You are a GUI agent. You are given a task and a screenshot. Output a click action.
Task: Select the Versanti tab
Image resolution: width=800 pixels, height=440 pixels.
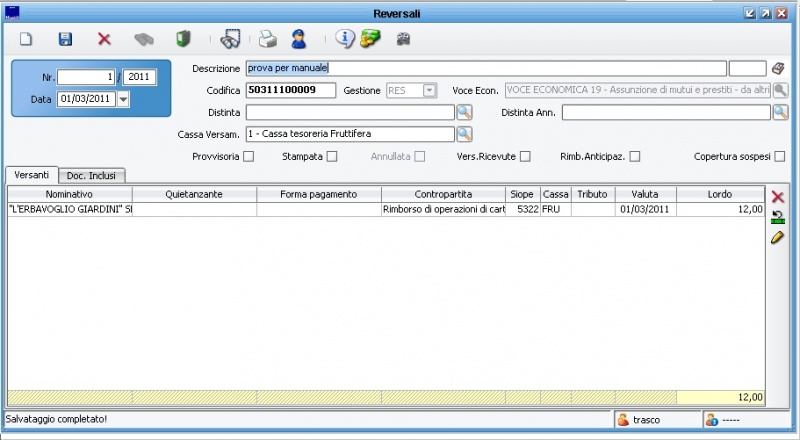click(x=32, y=175)
